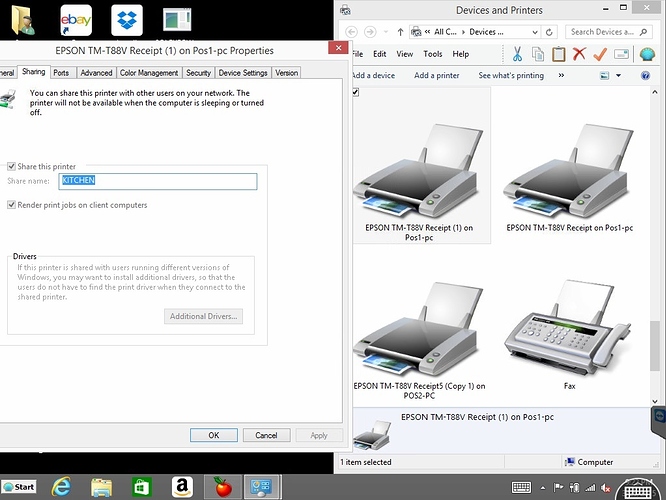666x500 pixels.
Task: Open the Help menu in Devices and Printers
Action: click(x=460, y=54)
